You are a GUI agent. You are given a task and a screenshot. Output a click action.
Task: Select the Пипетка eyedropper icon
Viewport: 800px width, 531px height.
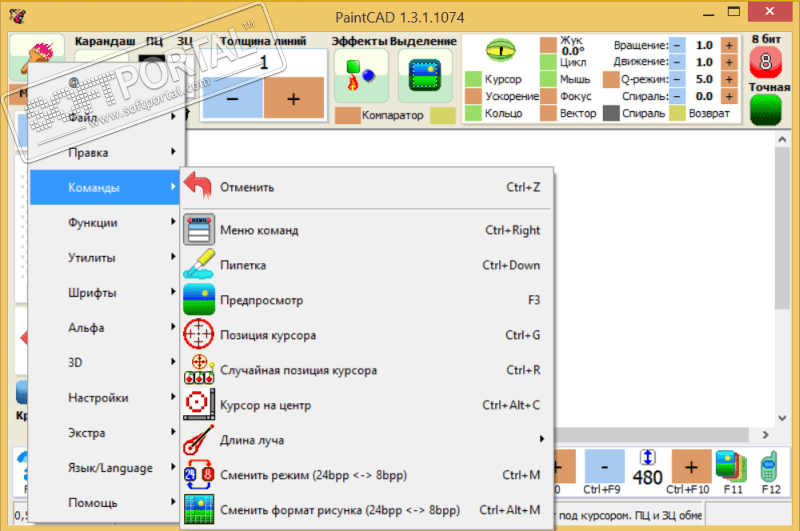point(198,264)
